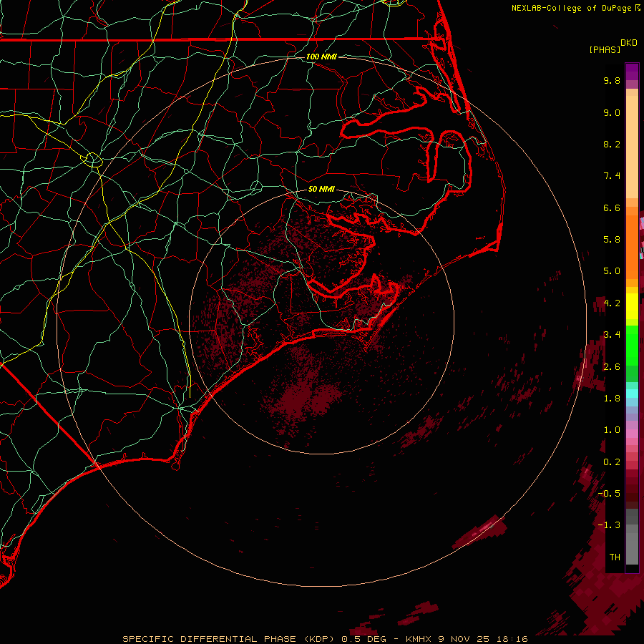The image size is (644, 644).
Task: Click the DKD label above the color scale
Action: pos(628,43)
